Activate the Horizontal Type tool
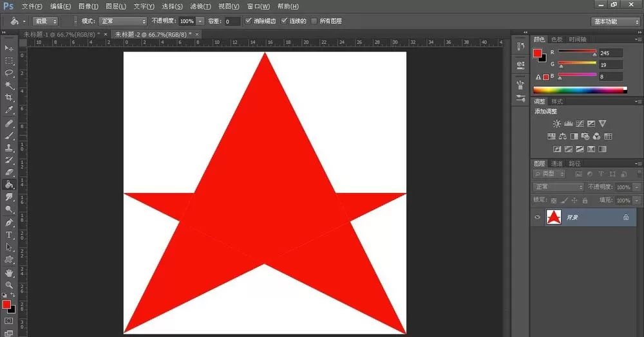This screenshot has width=644, height=337. pos(9,235)
